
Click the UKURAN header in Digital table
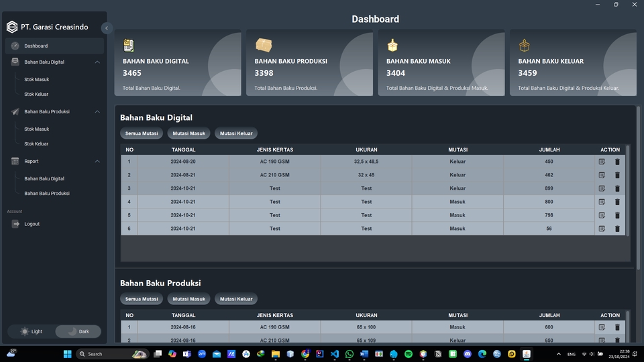point(366,149)
